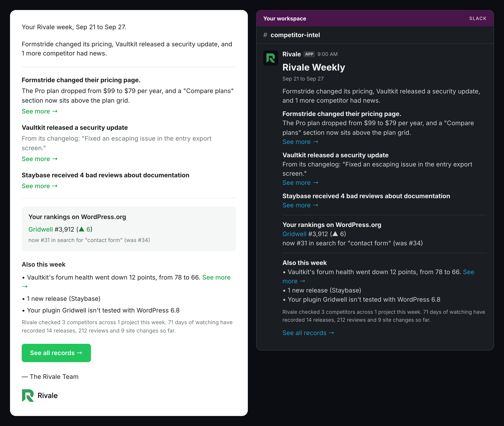
Task: Click the green See all records button
Action: 56,353
